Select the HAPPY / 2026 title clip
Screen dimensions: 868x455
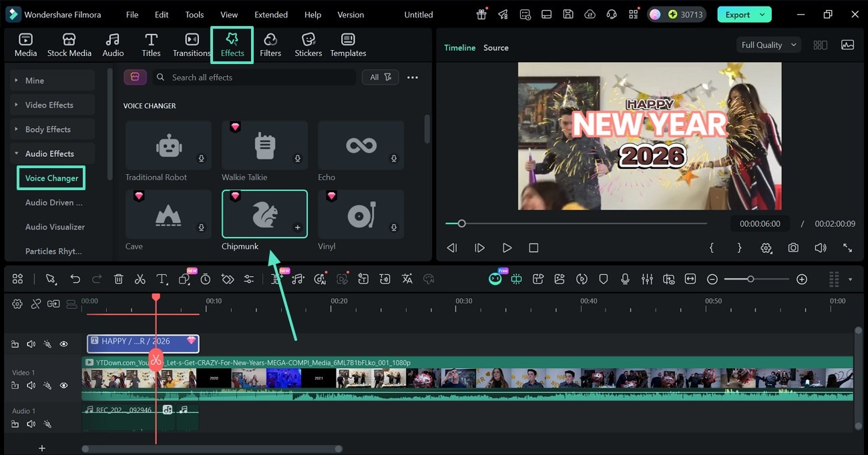click(x=143, y=342)
